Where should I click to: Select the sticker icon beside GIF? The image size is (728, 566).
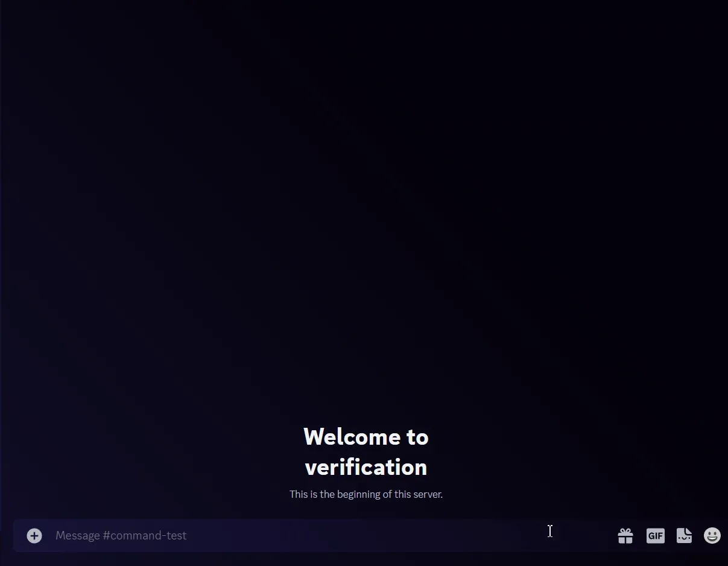(x=684, y=536)
